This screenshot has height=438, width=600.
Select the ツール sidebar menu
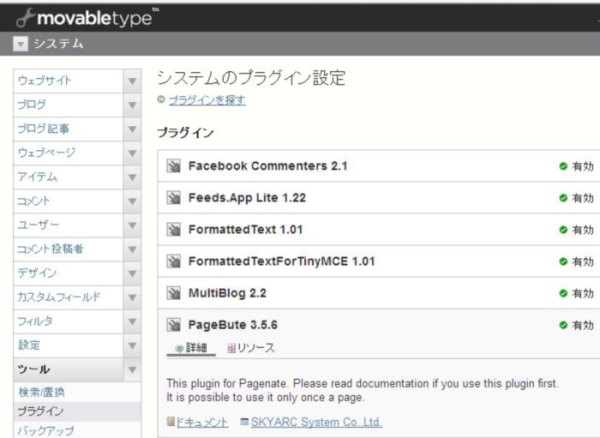pyautogui.click(x=68, y=370)
